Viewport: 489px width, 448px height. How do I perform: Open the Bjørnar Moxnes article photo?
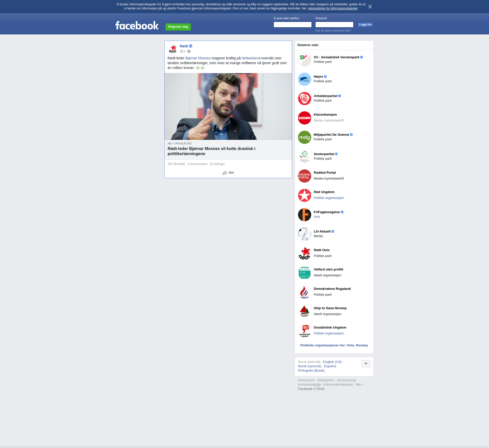pos(228,106)
